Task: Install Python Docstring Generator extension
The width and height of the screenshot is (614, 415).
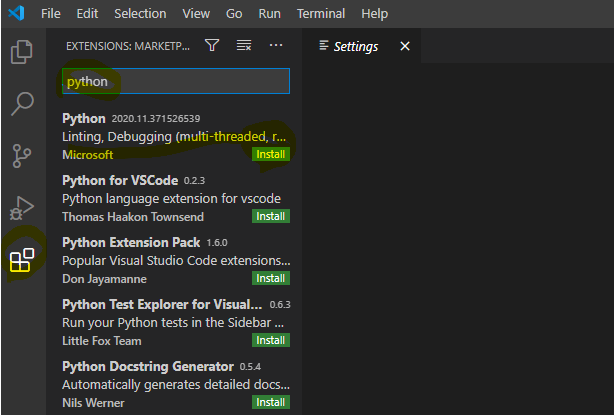Action: pos(271,402)
